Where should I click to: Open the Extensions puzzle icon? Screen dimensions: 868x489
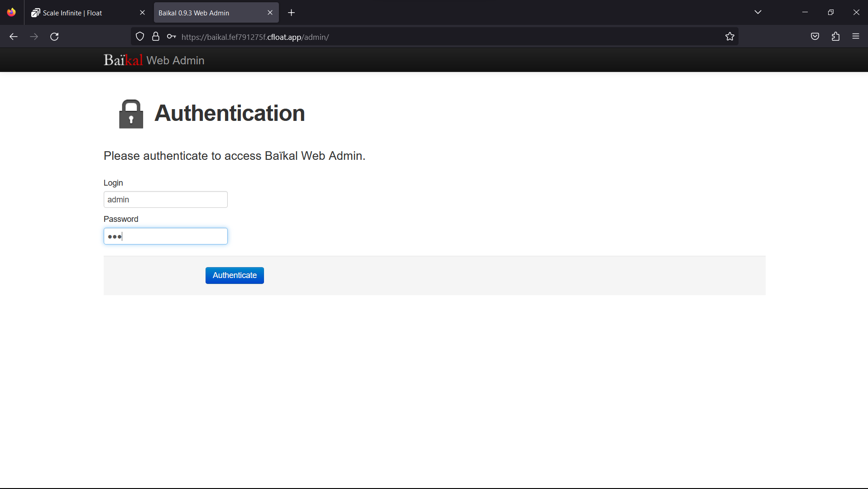(835, 37)
